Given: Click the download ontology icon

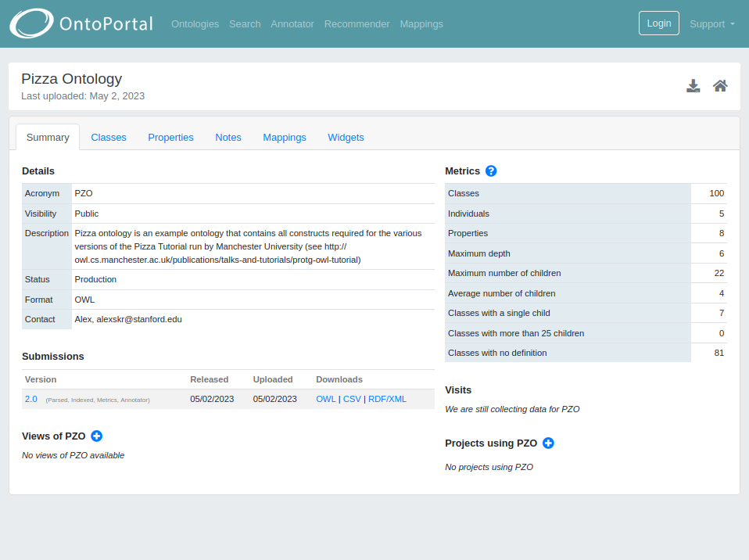Looking at the screenshot, I should (693, 86).
